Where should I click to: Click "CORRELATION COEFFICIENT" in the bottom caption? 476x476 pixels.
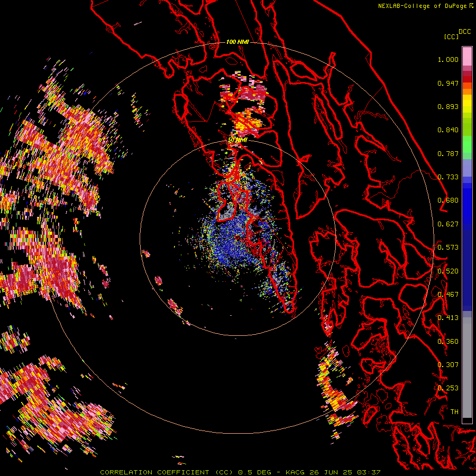(x=155, y=472)
